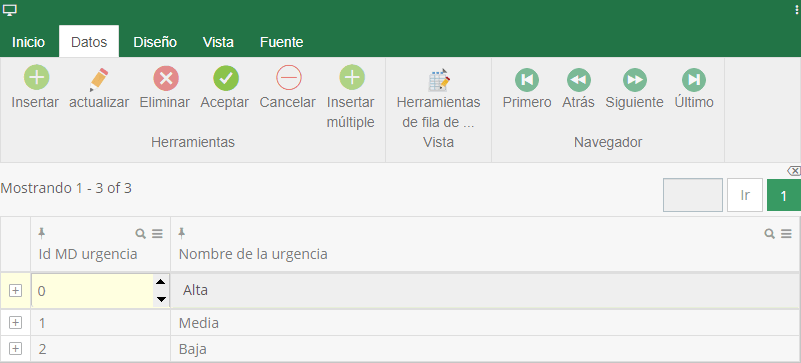Confirm with the Aceptar checkmark icon
The width and height of the screenshot is (801, 363).
226,79
